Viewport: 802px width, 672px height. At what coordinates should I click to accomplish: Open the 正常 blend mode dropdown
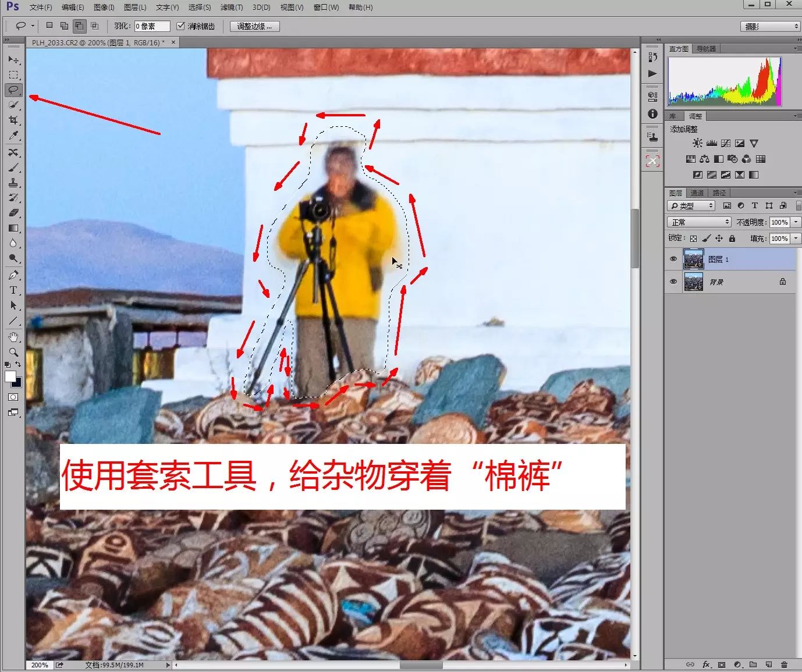pyautogui.click(x=699, y=222)
